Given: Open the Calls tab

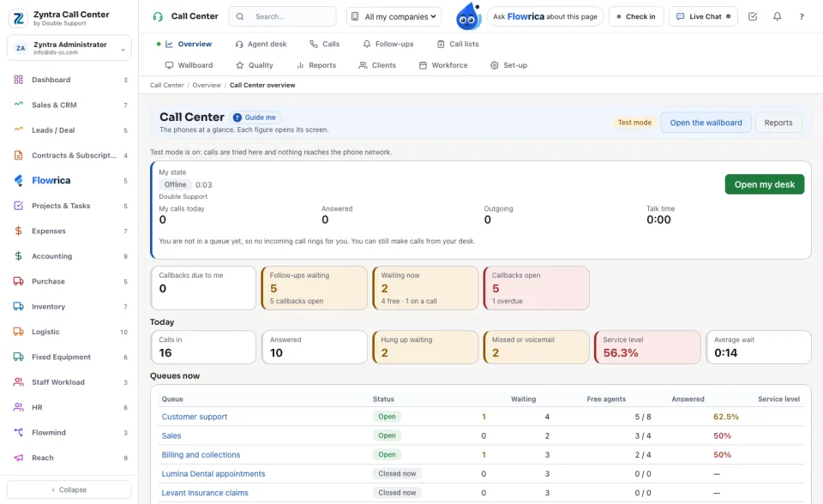Looking at the screenshot, I should point(324,44).
